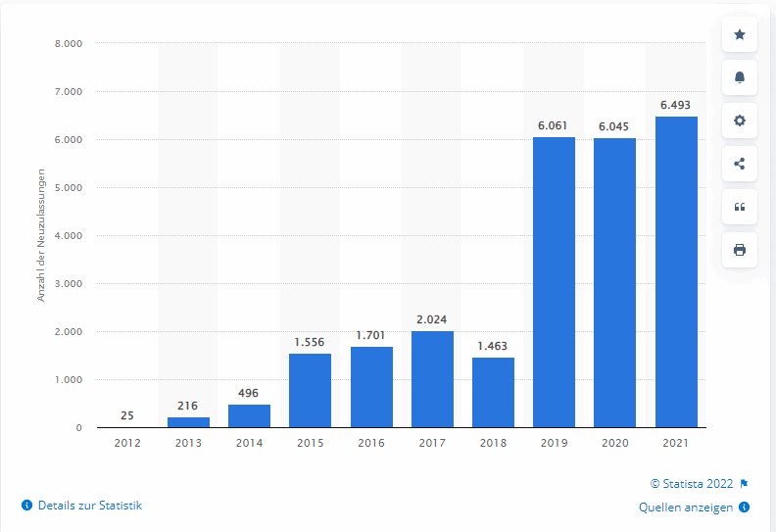Click the 2015 x-axis label
The image size is (776, 532).
tap(311, 443)
